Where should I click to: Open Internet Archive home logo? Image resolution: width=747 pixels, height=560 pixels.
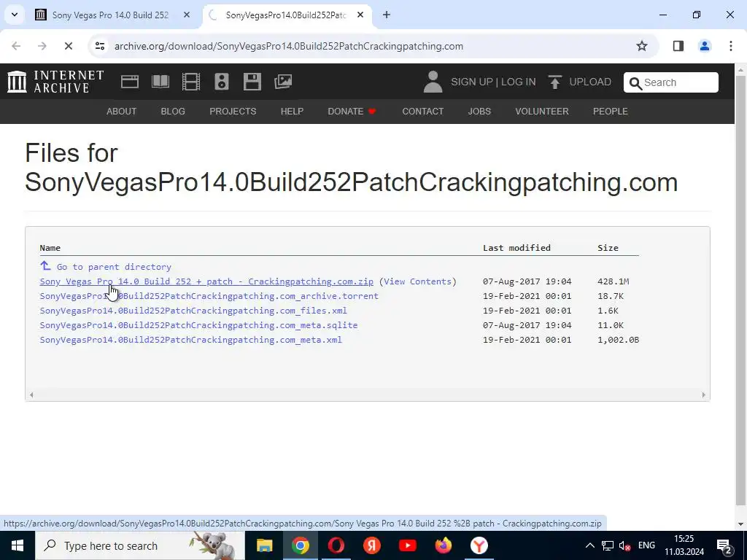pos(55,82)
